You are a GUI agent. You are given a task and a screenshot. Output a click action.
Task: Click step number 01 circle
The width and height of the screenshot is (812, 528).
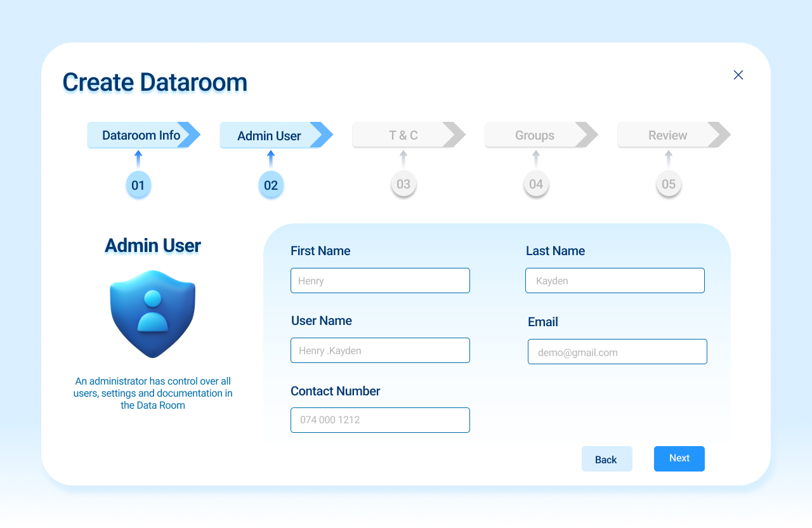(138, 185)
